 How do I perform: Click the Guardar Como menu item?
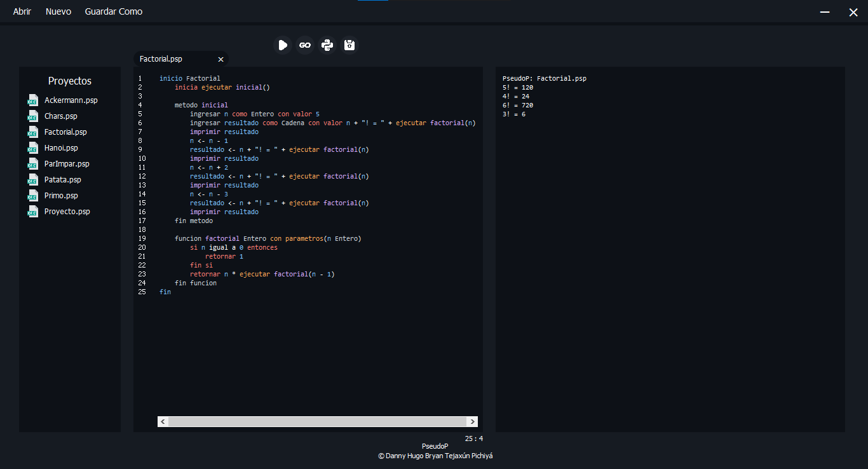[114, 11]
